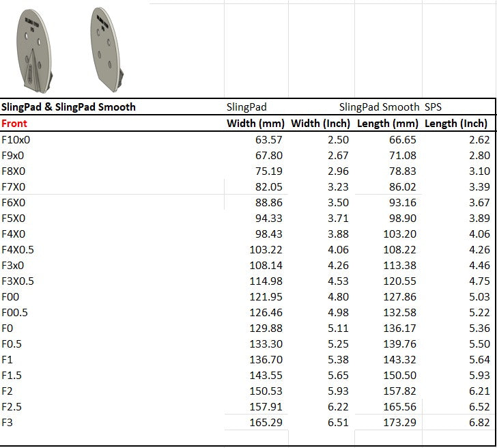Select the F9x0 row label
Image resolution: width=497 pixels, height=448 pixels.
coord(13,156)
